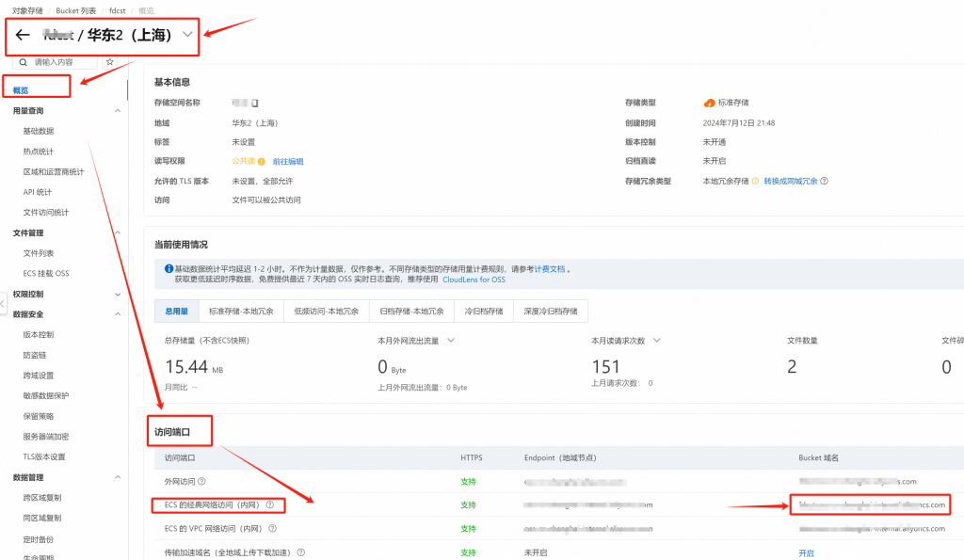Switch to 低频访问-本地冗余 tab

point(327,311)
